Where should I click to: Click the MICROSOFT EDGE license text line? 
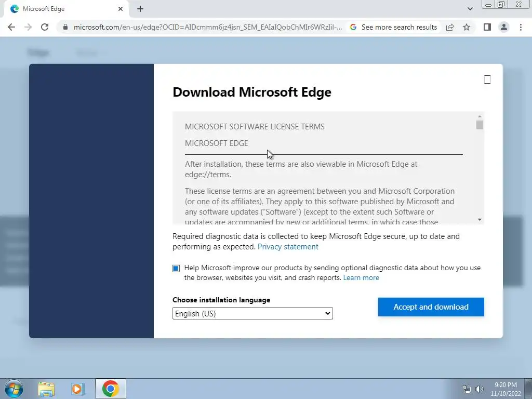coord(217,143)
